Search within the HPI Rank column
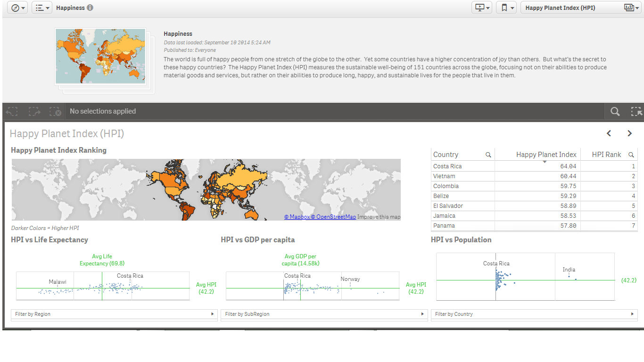Screen dimensions: 644x362 pyautogui.click(x=631, y=155)
